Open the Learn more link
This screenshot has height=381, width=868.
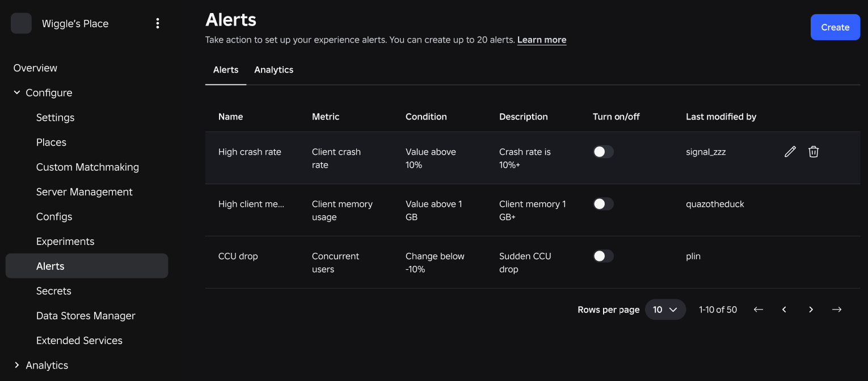click(542, 40)
